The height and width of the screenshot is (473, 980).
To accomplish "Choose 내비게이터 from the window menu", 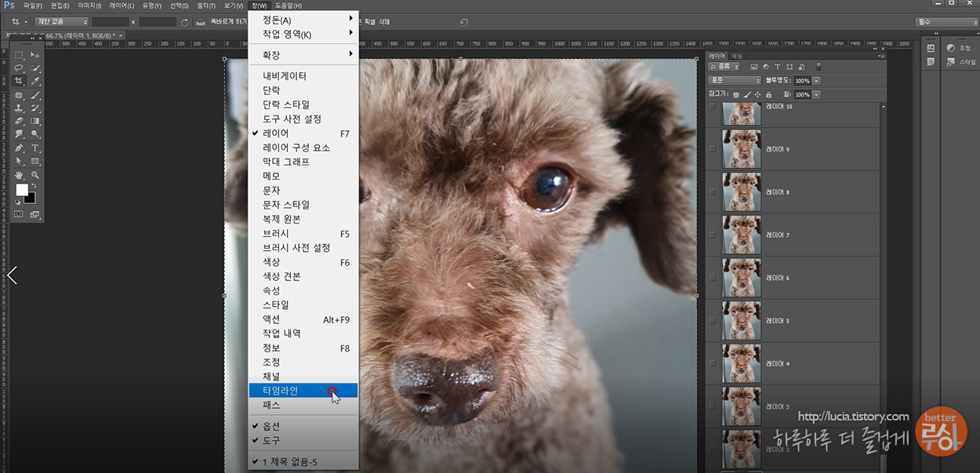I will pyautogui.click(x=303, y=76).
